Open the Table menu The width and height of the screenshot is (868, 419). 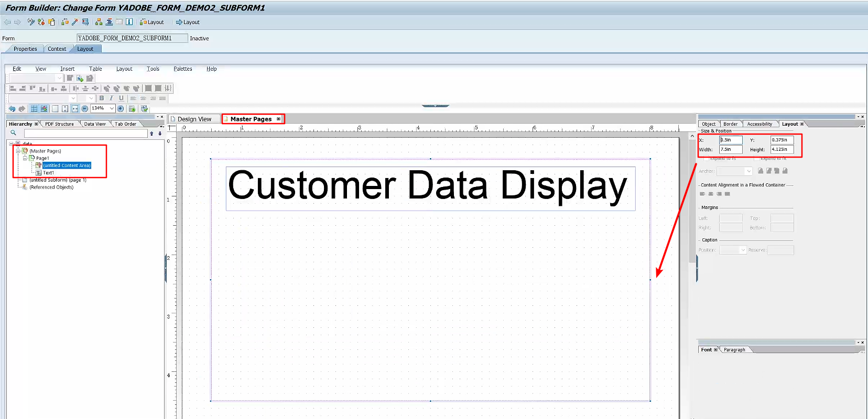(x=95, y=69)
